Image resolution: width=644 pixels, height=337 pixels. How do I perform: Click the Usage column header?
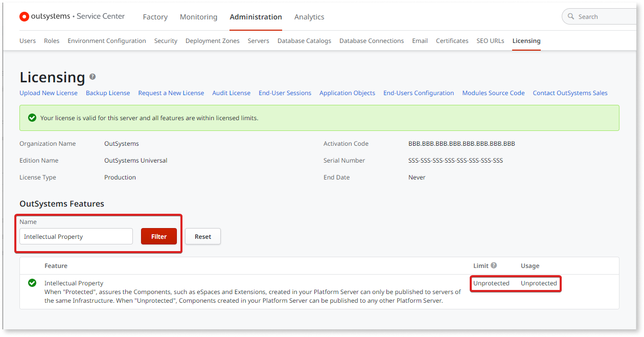click(530, 266)
